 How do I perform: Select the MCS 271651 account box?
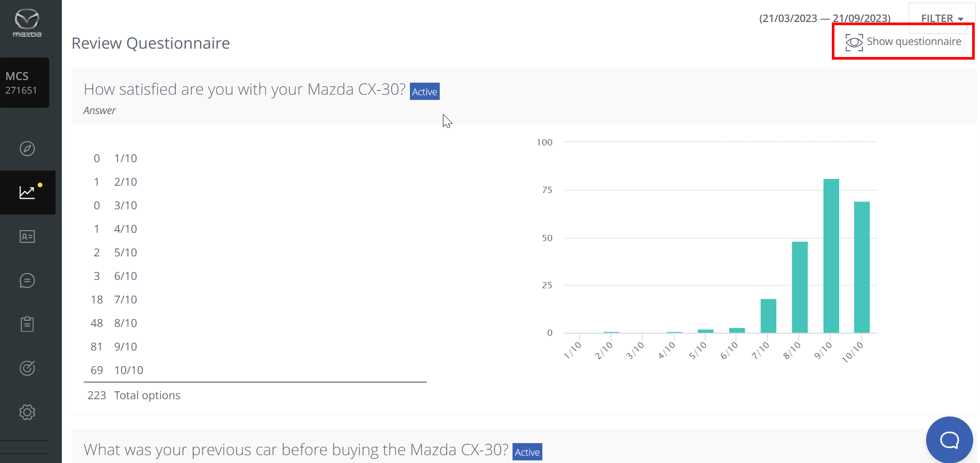click(x=24, y=83)
